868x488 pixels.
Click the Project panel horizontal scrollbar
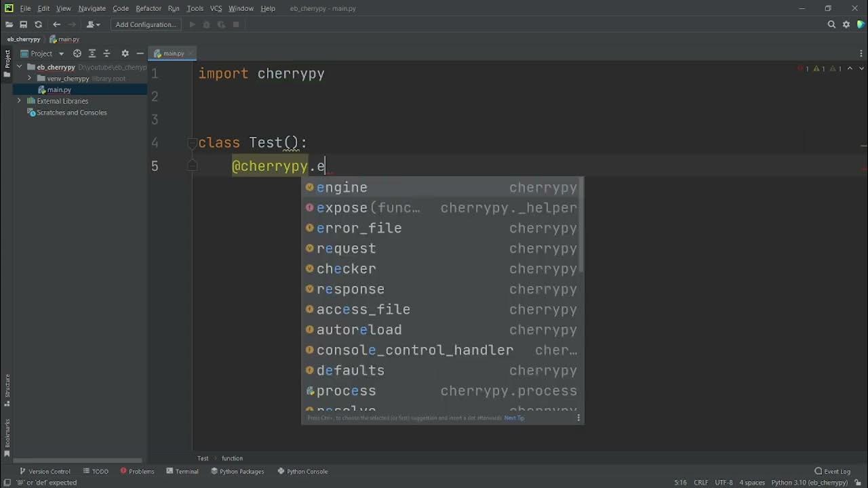pos(77,460)
